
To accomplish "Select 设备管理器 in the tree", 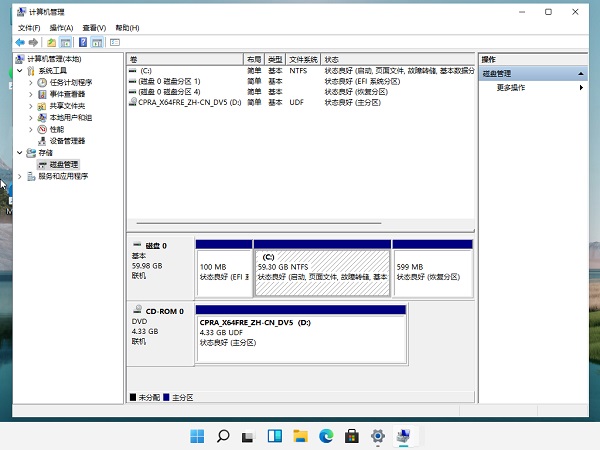I will click(66, 141).
